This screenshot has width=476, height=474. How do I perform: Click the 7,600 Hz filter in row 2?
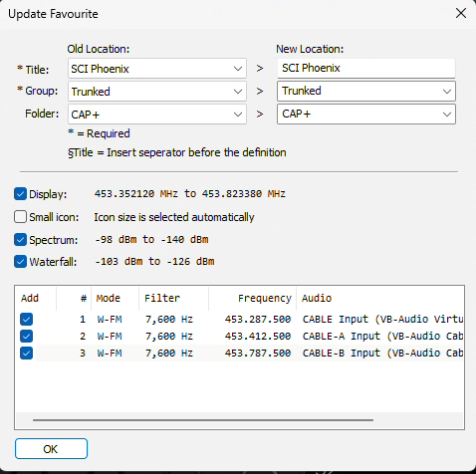(169, 337)
